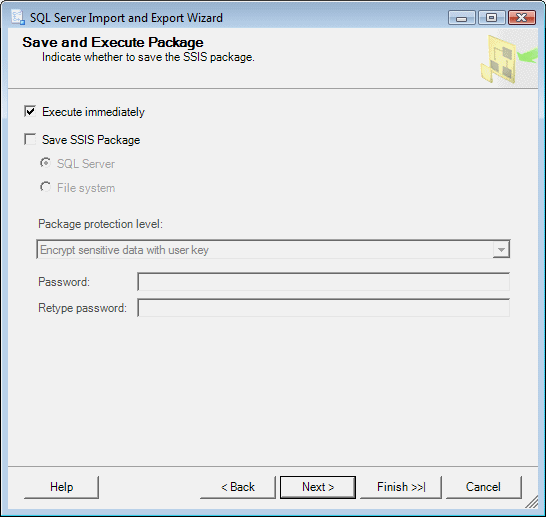Click the SSIS package graphic in header
This screenshot has height=517, width=546.
coord(509,59)
